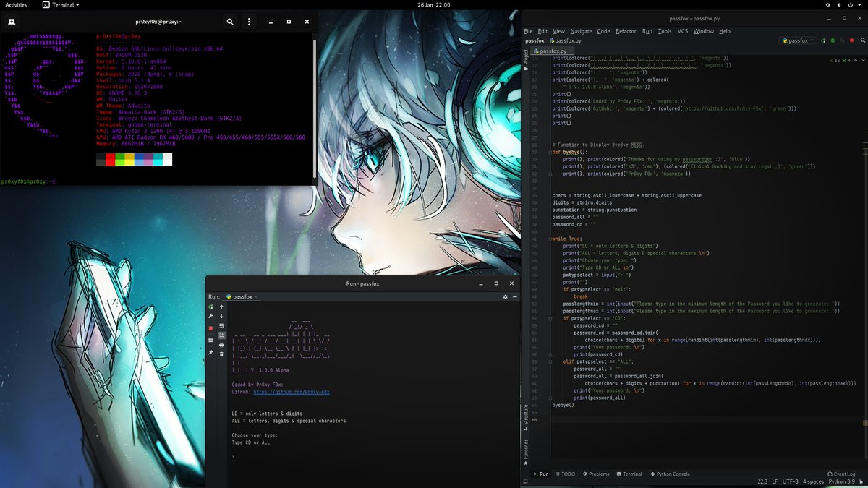Open the Project side tool window
Viewport: 868px width, 488px height.
click(x=526, y=59)
